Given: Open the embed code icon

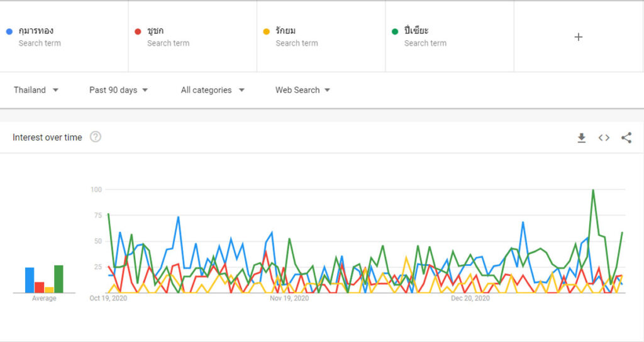Looking at the screenshot, I should point(604,138).
